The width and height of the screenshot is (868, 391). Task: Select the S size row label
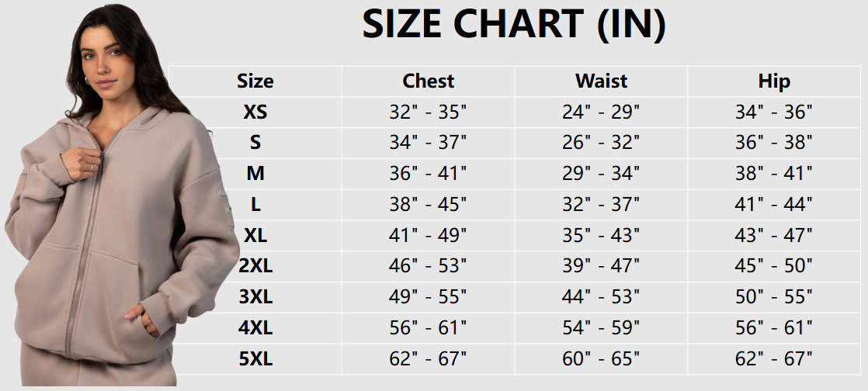click(x=255, y=143)
